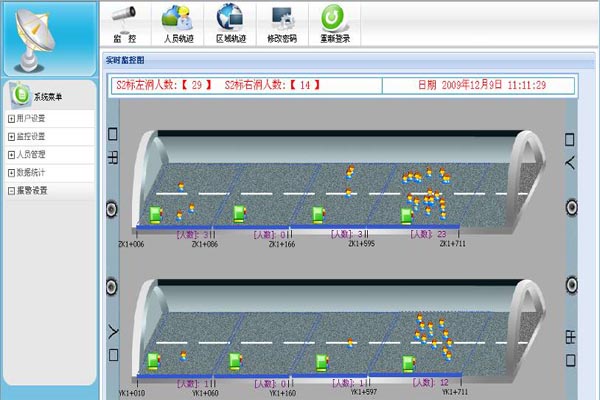Click the 系统菜单 header

pos(49,97)
